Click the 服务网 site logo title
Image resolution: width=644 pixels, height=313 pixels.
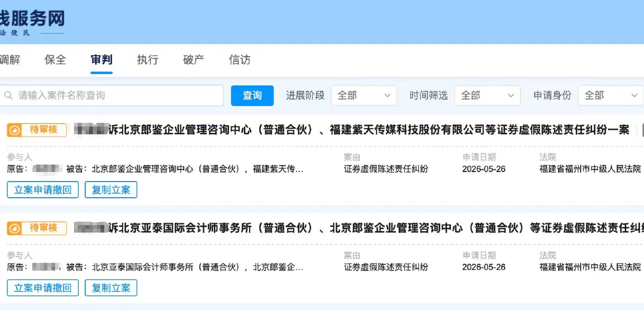[x=32, y=18]
